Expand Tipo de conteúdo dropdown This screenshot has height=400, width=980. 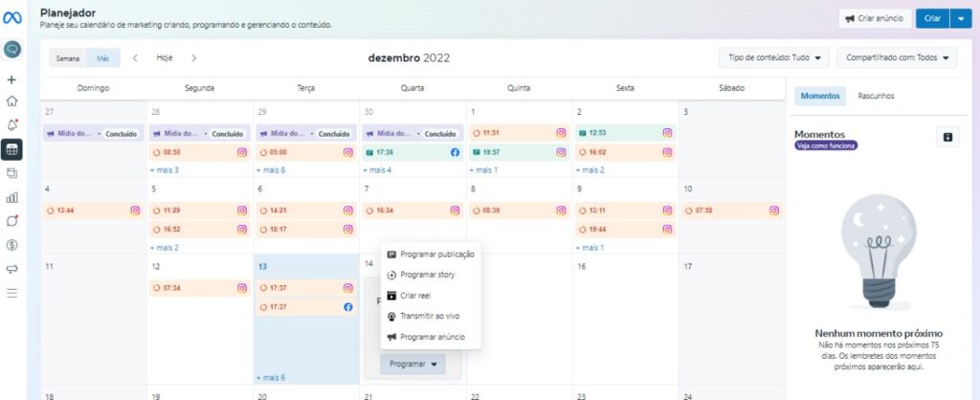(x=773, y=58)
